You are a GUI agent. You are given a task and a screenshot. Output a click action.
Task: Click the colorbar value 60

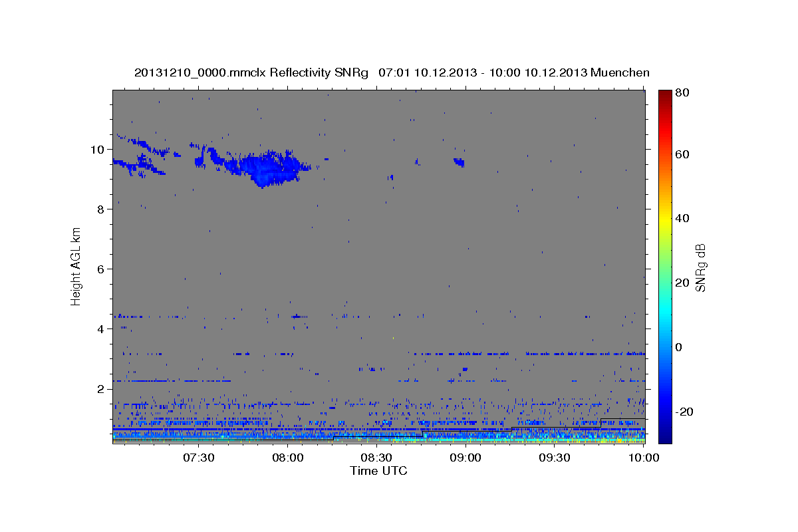click(x=682, y=154)
